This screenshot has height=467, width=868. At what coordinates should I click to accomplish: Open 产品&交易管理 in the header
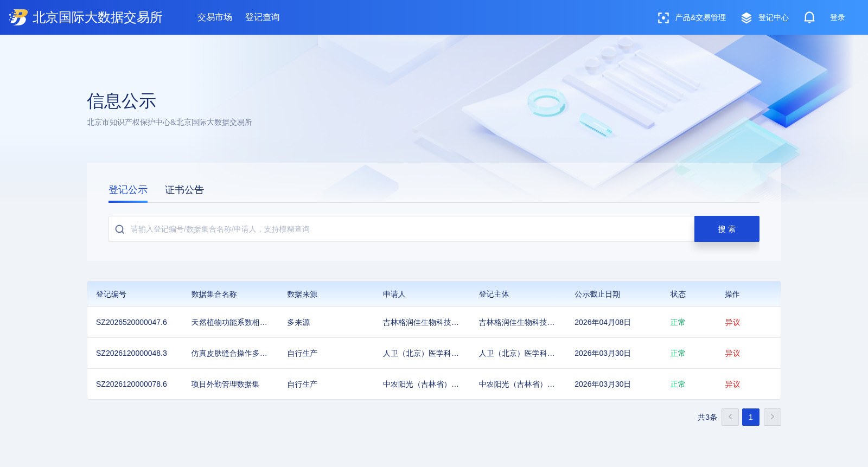[700, 18]
